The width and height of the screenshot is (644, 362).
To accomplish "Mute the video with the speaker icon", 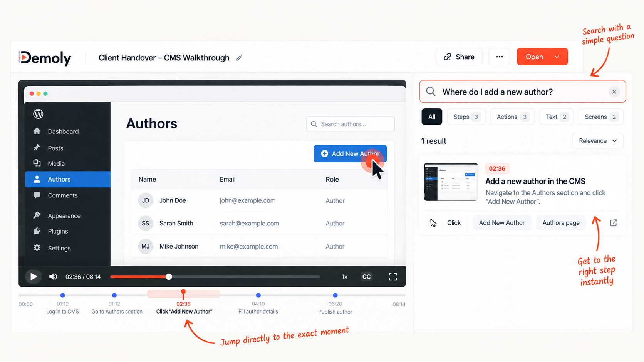I will 53,277.
